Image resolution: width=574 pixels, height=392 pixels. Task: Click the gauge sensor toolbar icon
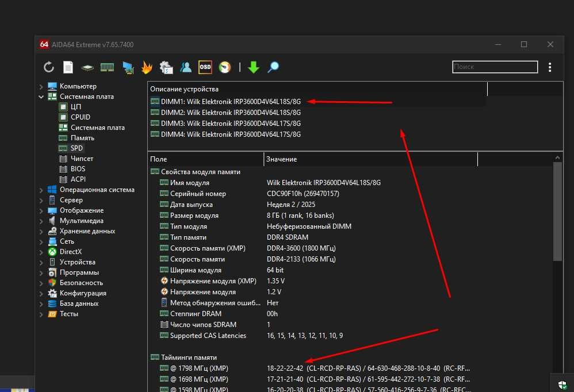click(225, 67)
